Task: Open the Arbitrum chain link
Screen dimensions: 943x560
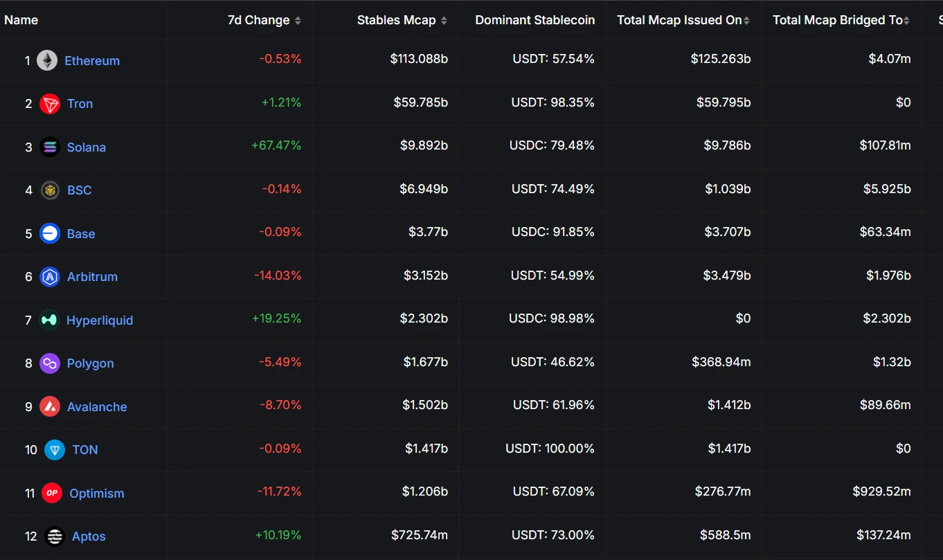Action: click(92, 277)
